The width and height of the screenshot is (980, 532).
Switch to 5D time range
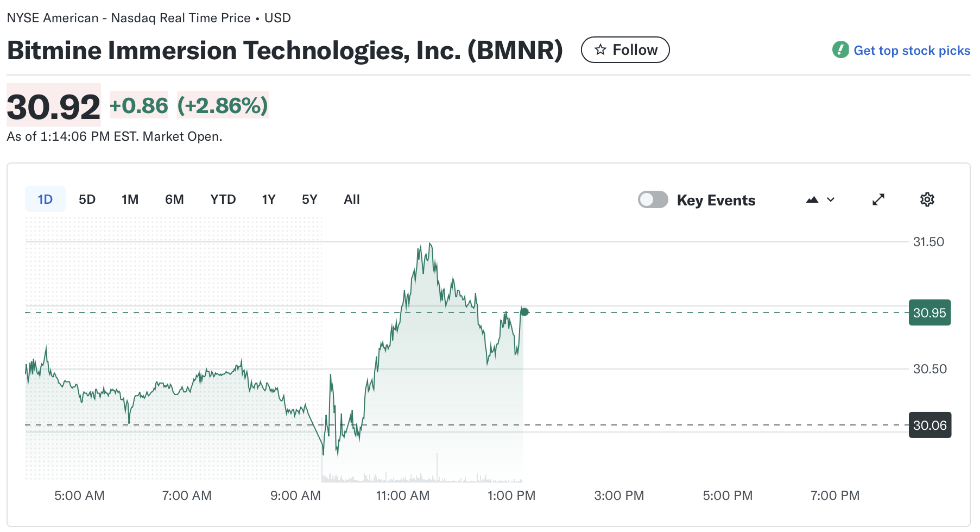(x=87, y=199)
